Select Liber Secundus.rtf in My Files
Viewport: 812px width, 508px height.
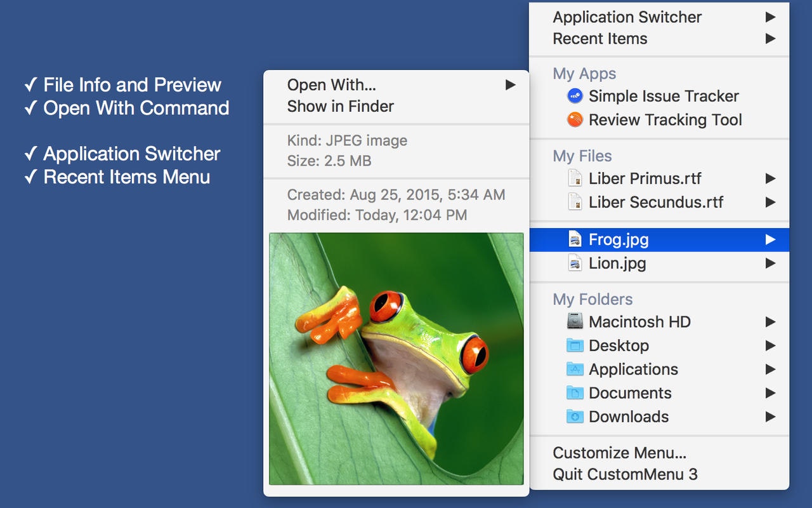pyautogui.click(x=659, y=203)
